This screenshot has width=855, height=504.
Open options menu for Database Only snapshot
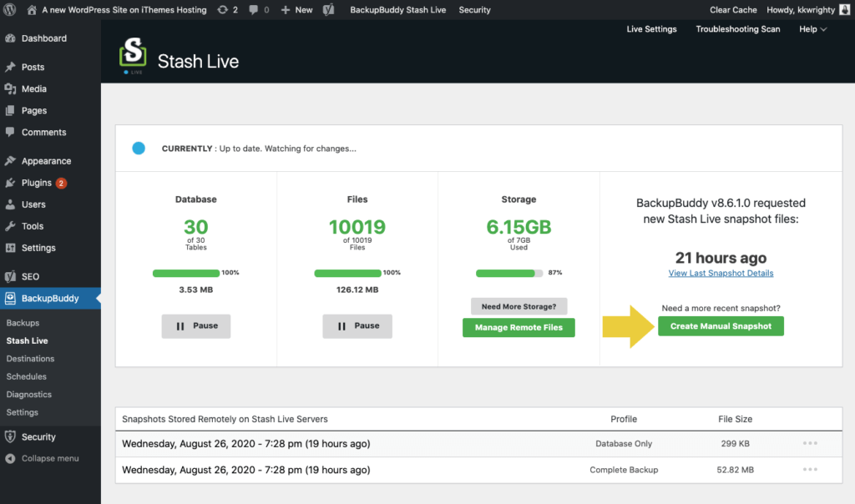click(x=810, y=444)
